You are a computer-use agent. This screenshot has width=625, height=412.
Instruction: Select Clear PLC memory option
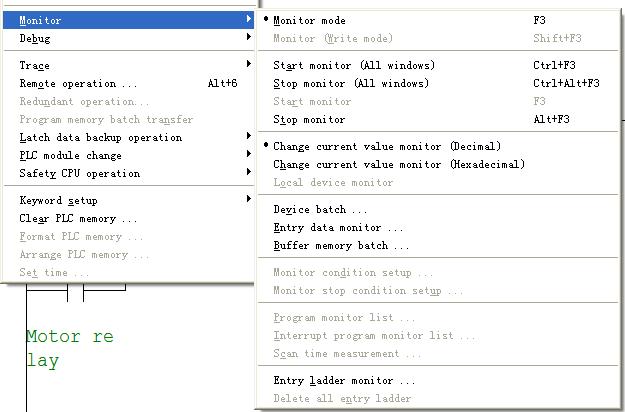click(79, 219)
